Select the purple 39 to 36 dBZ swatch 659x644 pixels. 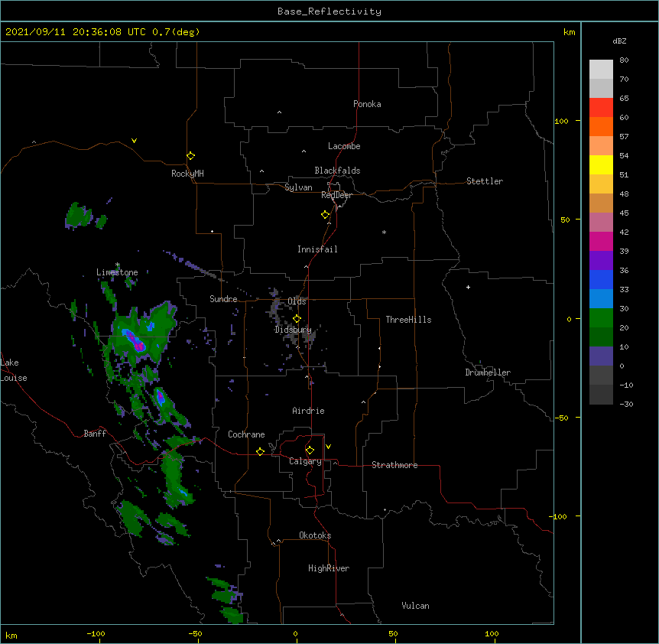pyautogui.click(x=601, y=261)
